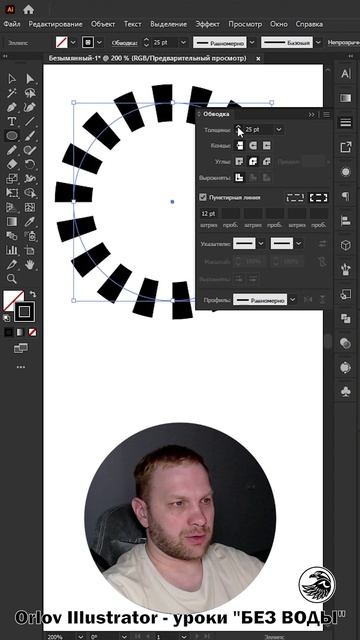Select the Pencil tool

point(12,150)
